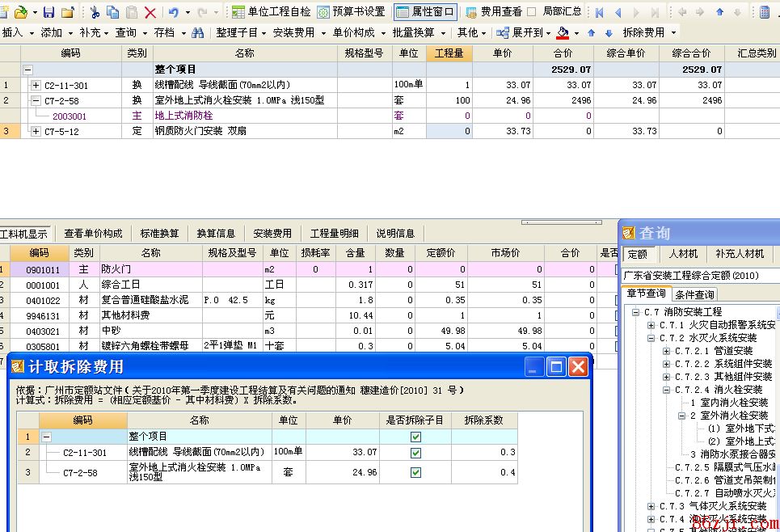
Task: Click the binoculars find icon
Action: click(198, 32)
